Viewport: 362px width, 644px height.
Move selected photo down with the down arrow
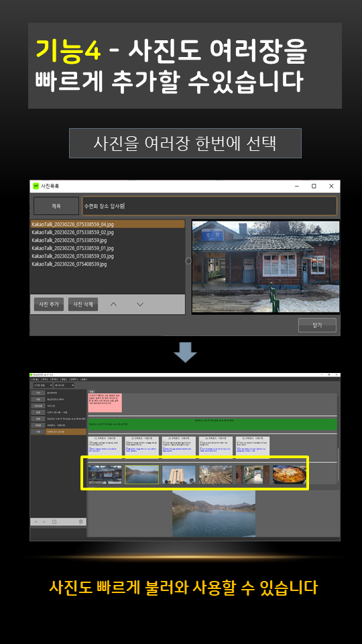(x=140, y=305)
